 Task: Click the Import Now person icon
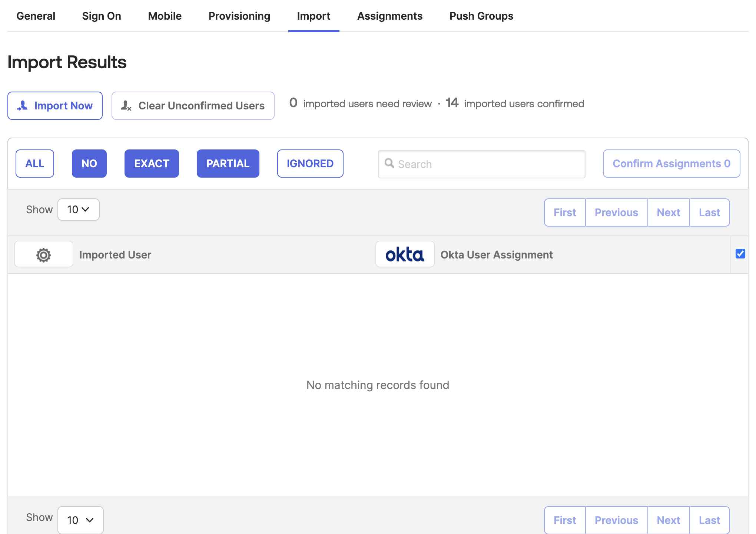coord(22,106)
